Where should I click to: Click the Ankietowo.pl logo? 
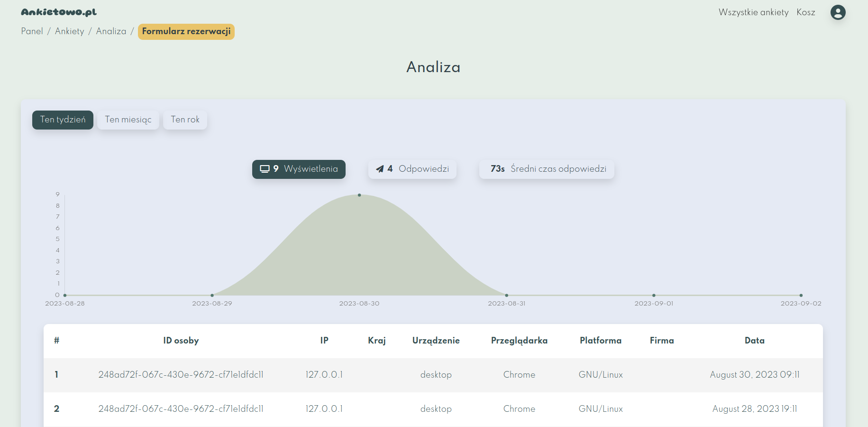coord(59,12)
